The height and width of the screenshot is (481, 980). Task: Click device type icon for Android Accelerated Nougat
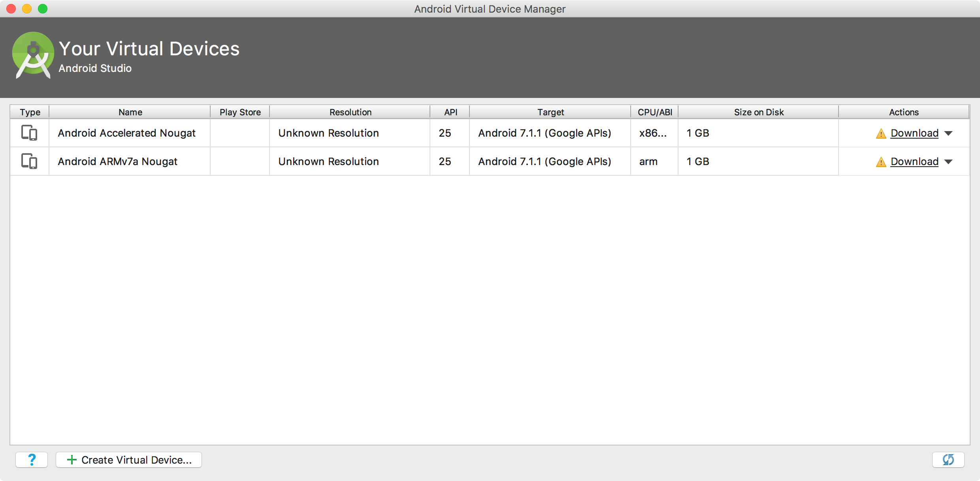(x=29, y=133)
